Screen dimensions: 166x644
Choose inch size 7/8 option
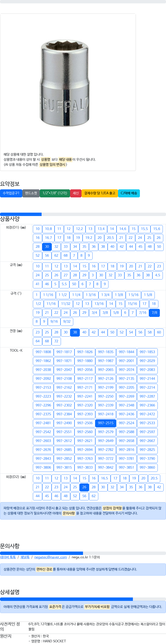click(x=155, y=312)
